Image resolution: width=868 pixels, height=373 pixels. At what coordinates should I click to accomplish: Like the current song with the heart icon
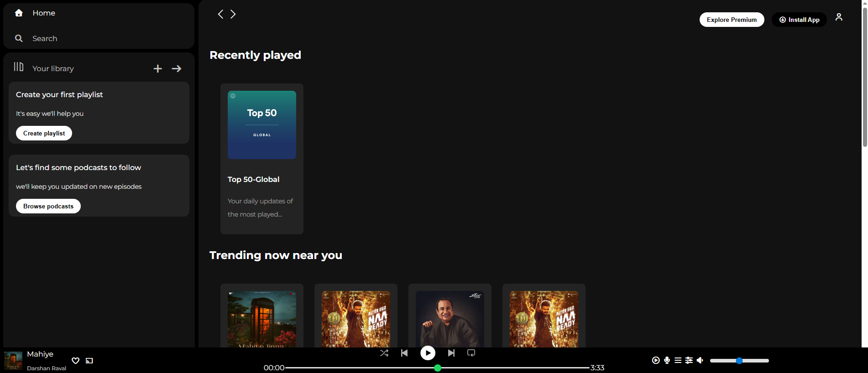click(76, 361)
